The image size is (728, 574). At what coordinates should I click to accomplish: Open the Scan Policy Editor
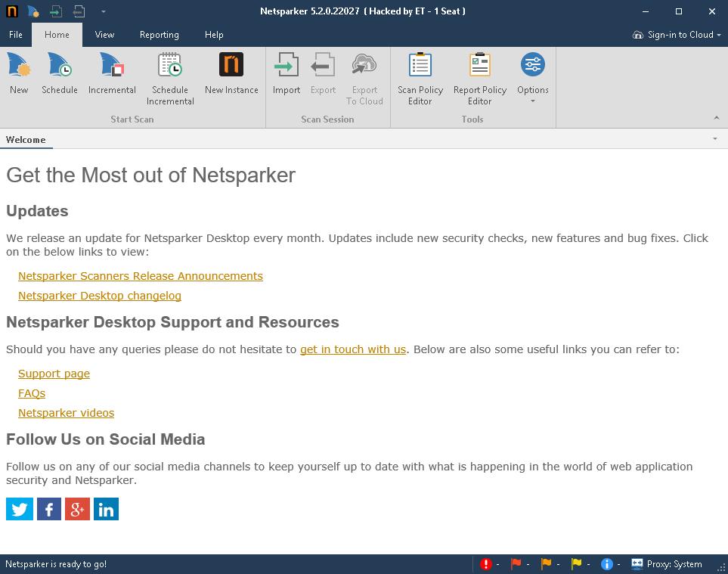[x=420, y=79]
